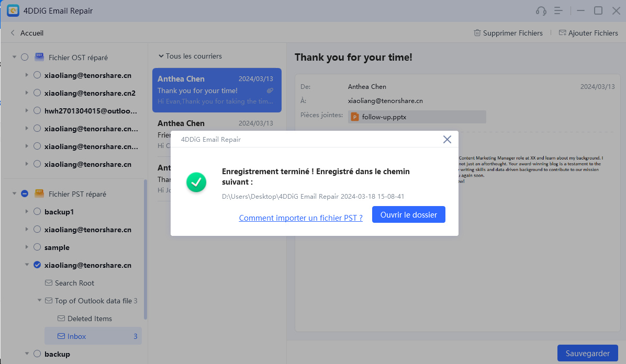
Task: Select the Inbox folder
Action: (93, 336)
